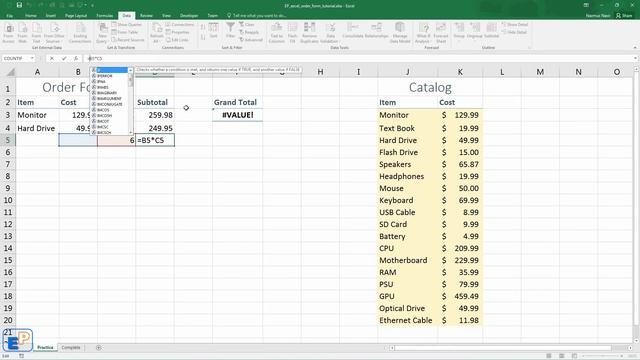Click the From Text import icon
Screen dimensions: 640x360
[36, 33]
